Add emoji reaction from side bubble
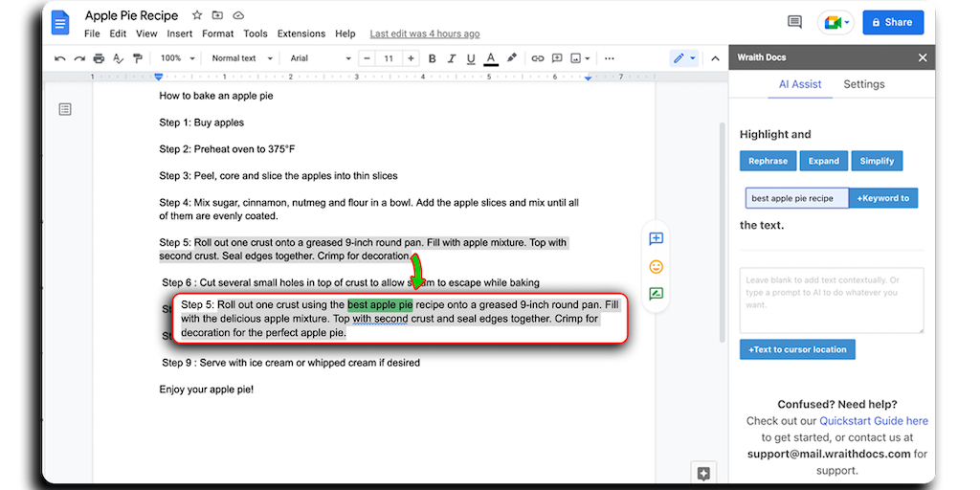The height and width of the screenshot is (490, 980). coord(656,267)
